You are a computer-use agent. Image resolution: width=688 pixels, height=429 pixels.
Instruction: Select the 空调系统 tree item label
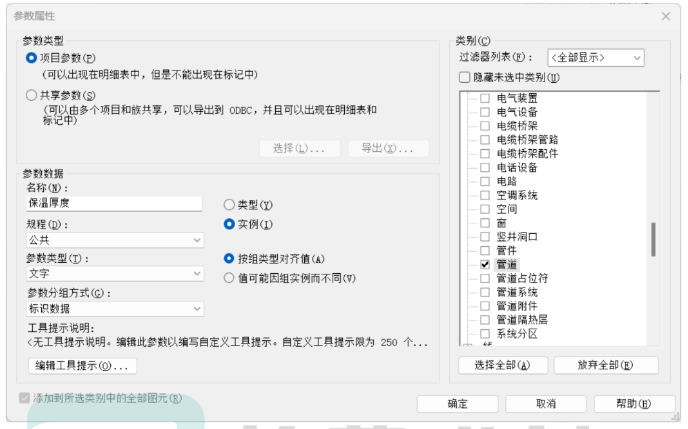click(517, 195)
